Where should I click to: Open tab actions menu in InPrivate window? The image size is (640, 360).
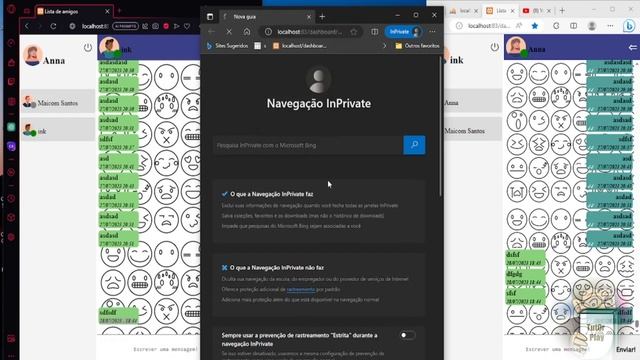(210, 17)
